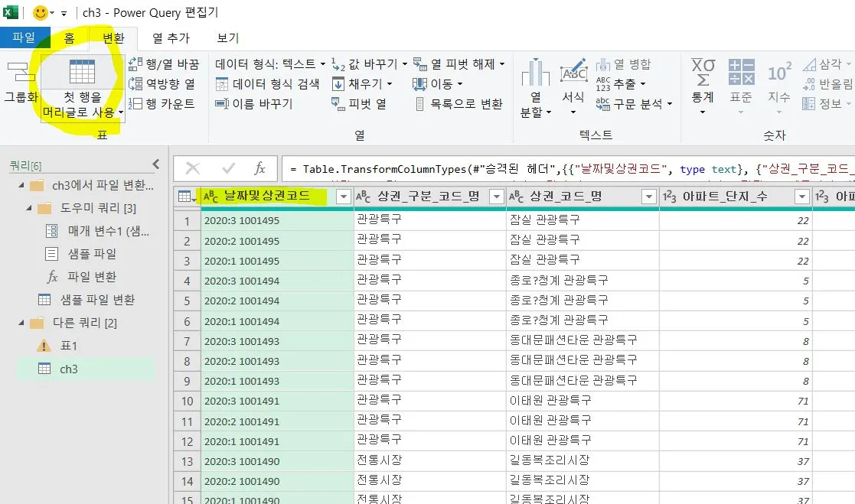Viewport: 855px width, 504px height.
Task: Switch to the Add Column (열 추가) tab
Action: tap(171, 38)
